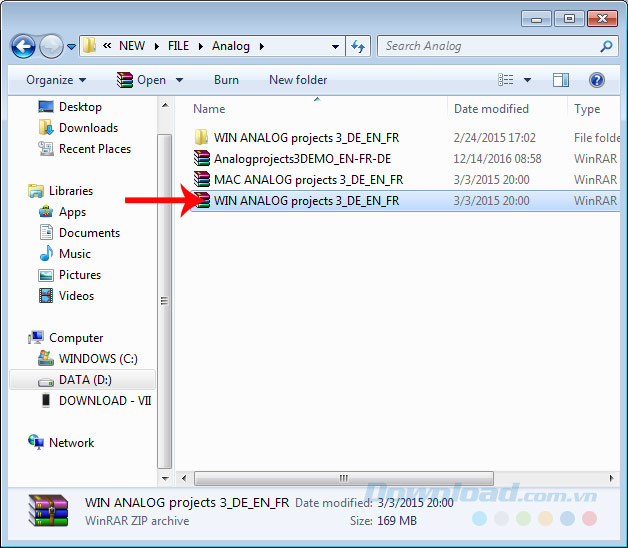Click the Back navigation arrow button
This screenshot has width=628, height=548.
(x=23, y=46)
